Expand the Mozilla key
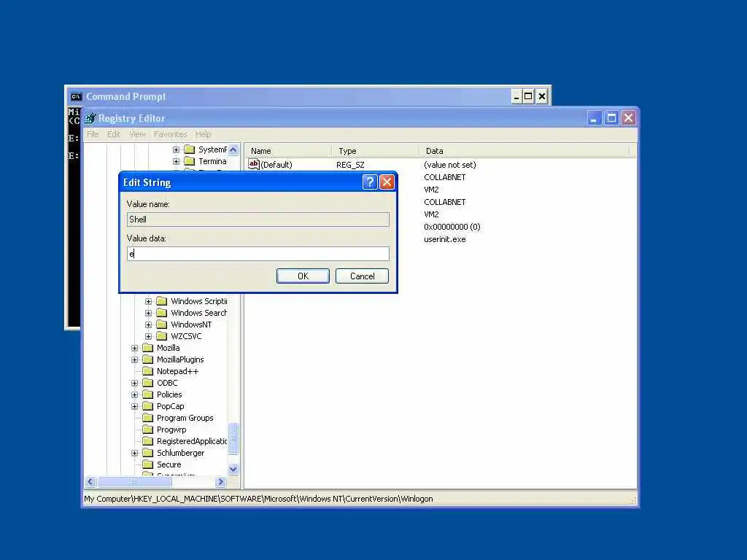 (x=134, y=348)
